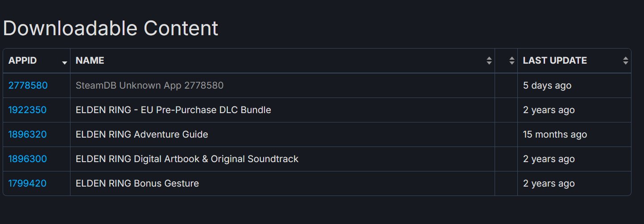Select ELDEN RING EU Pre-Purchase DLC Bundle row
The width and height of the screenshot is (644, 224).
173,110
